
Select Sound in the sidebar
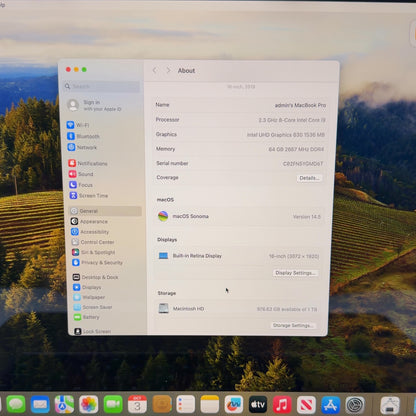coord(81,174)
